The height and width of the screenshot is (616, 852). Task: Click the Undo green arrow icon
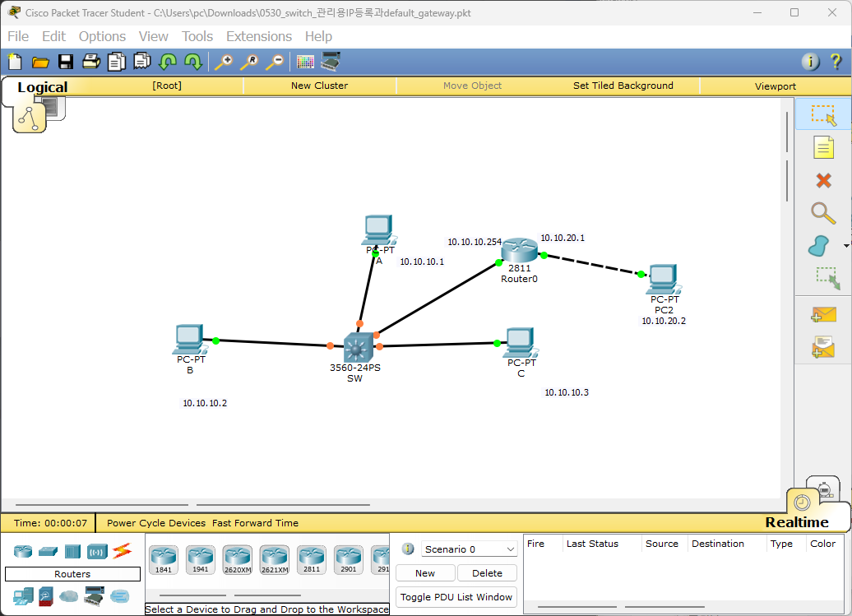(x=168, y=62)
